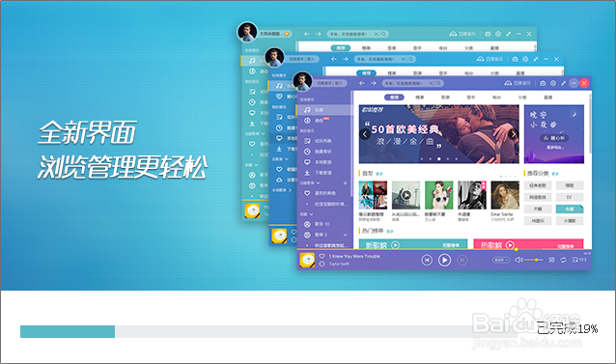Show next banner with right carousel arrow
This screenshot has width=616, height=364.
click(513, 134)
